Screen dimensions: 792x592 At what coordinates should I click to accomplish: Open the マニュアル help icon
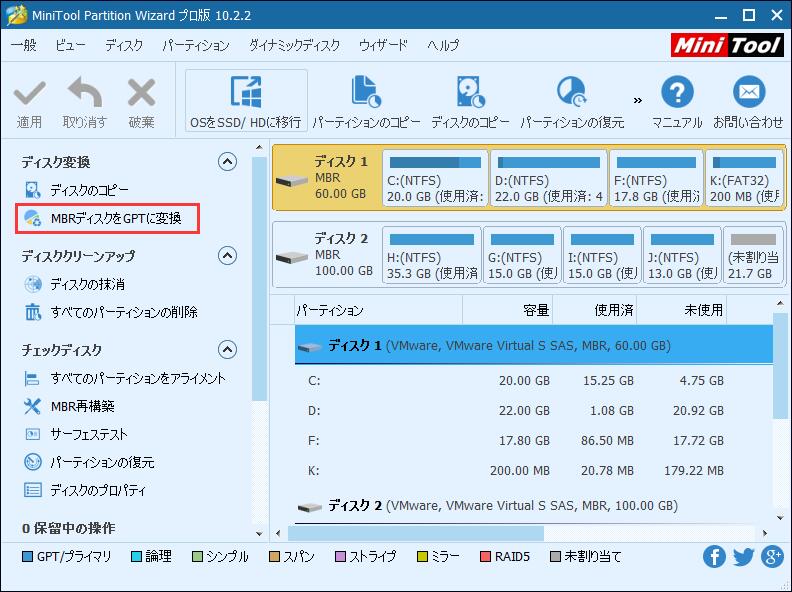pos(677,92)
